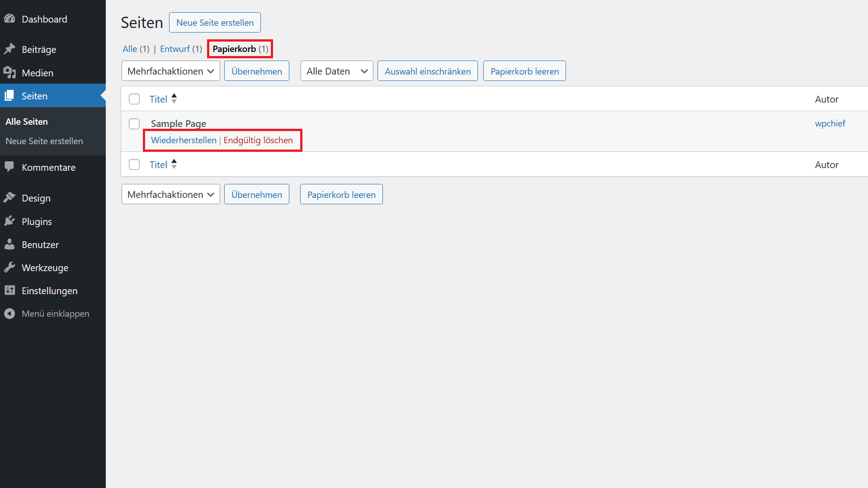Screen dimensions: 868x488
Task: Restore Sample Page via Wiederherstellen
Action: 184,140
